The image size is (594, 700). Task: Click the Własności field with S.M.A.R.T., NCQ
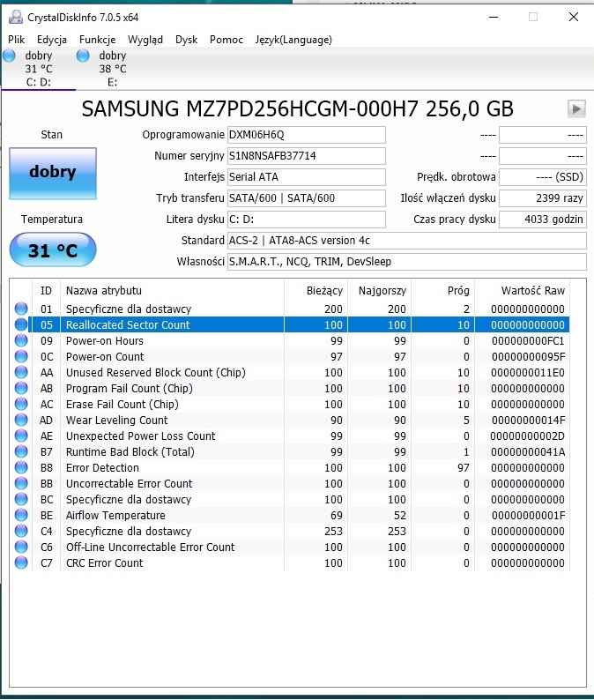(x=406, y=262)
